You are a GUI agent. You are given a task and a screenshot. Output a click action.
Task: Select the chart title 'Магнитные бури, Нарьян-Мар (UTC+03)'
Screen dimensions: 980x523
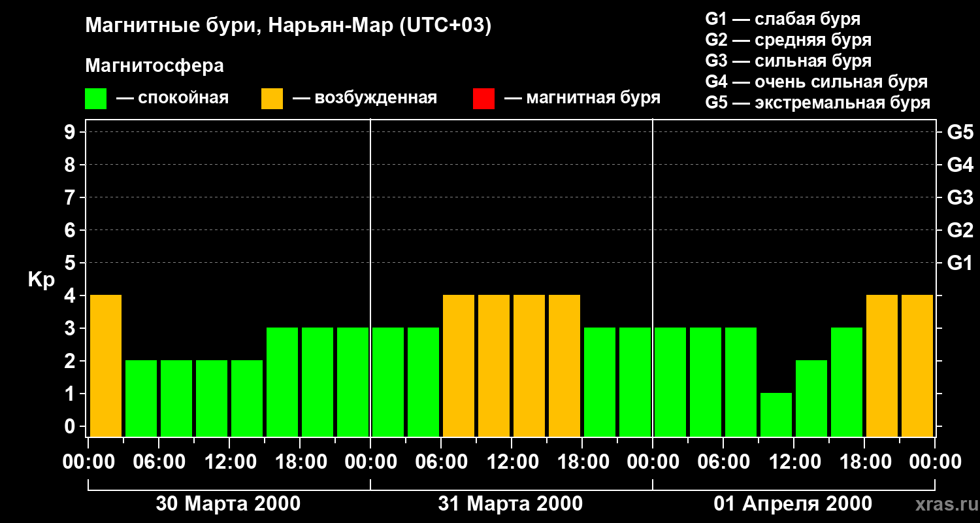(x=288, y=26)
